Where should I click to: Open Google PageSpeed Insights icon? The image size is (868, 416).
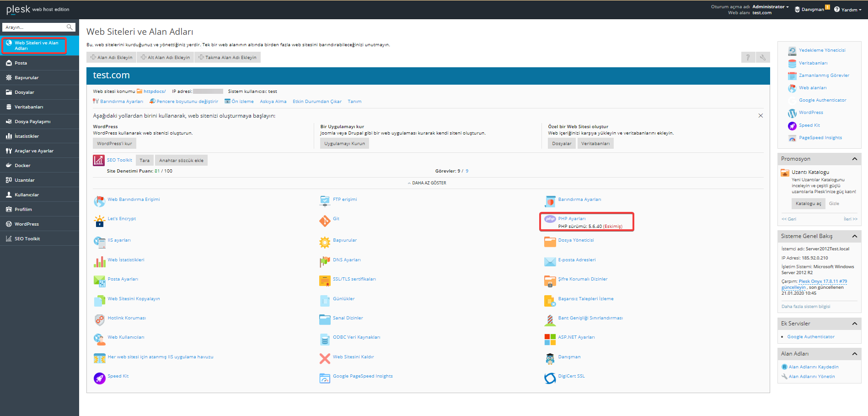pyautogui.click(x=325, y=378)
